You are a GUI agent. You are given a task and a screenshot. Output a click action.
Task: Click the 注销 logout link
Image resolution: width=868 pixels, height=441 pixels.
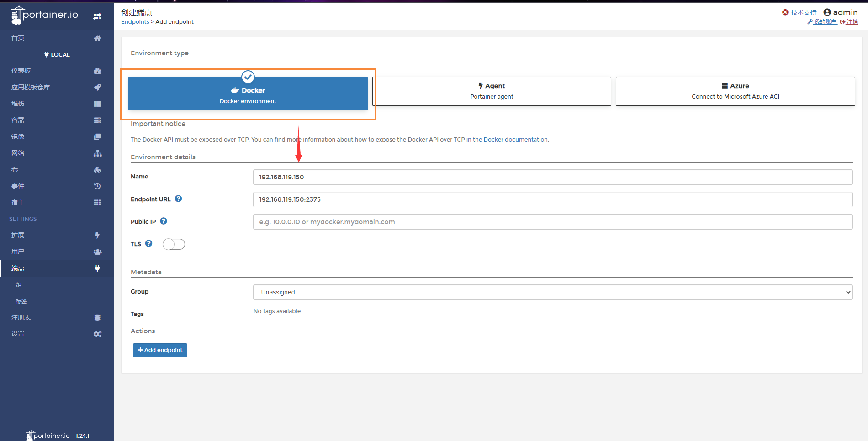point(849,22)
